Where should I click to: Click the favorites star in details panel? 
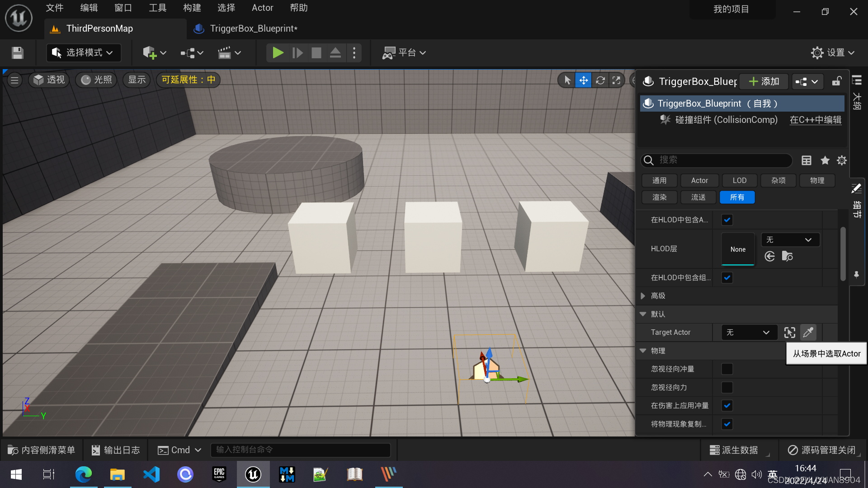(825, 160)
